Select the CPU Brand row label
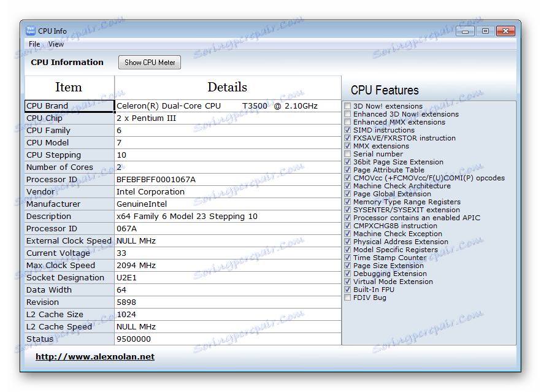Screen dimensions: 541x392 (x=69, y=106)
